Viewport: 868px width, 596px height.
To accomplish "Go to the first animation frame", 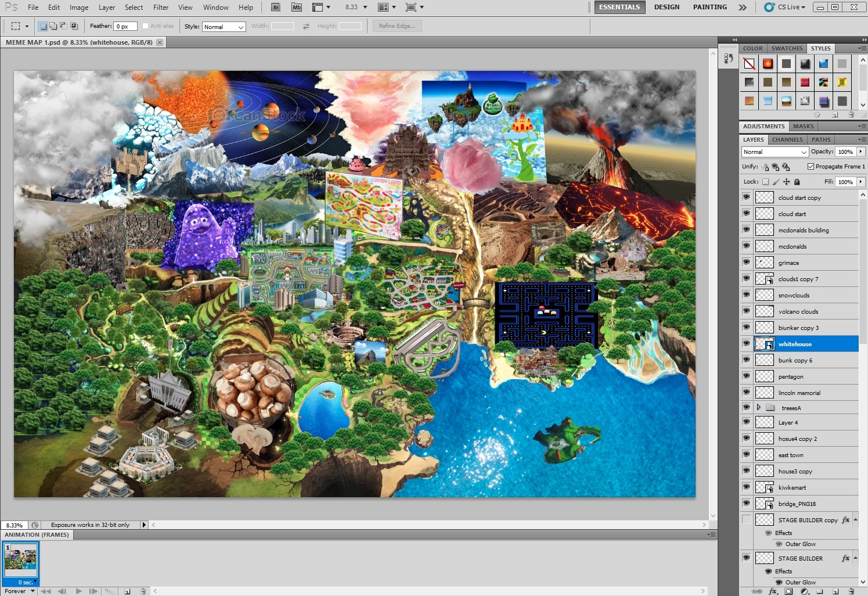I will pyautogui.click(x=45, y=591).
